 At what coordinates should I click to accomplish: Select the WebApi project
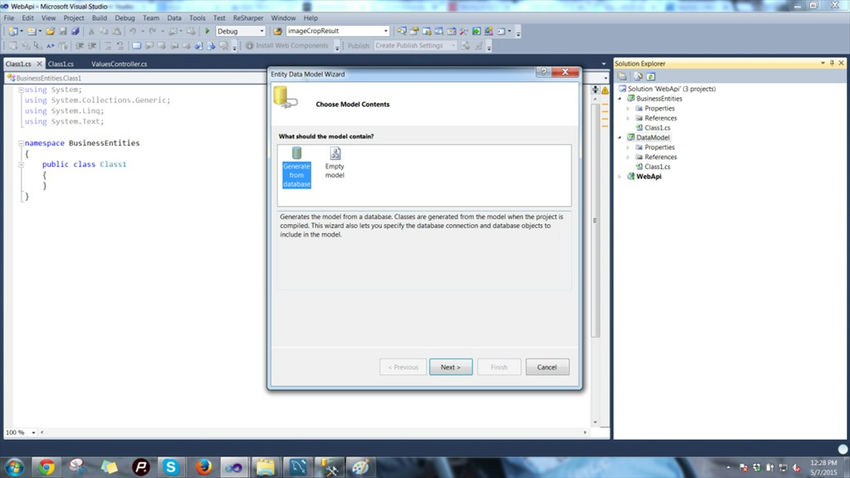(644, 177)
